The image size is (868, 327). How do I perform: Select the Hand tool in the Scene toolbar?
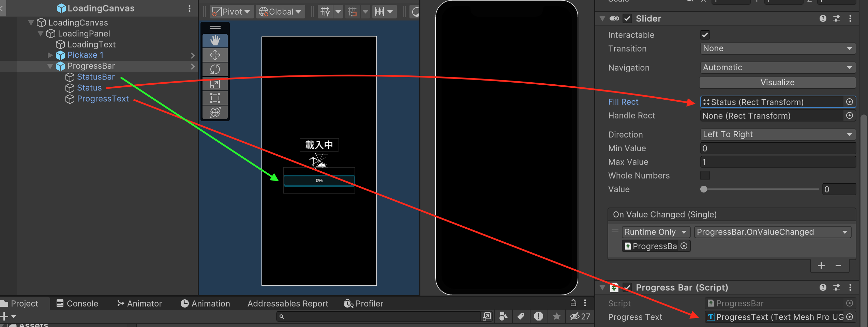pos(215,40)
